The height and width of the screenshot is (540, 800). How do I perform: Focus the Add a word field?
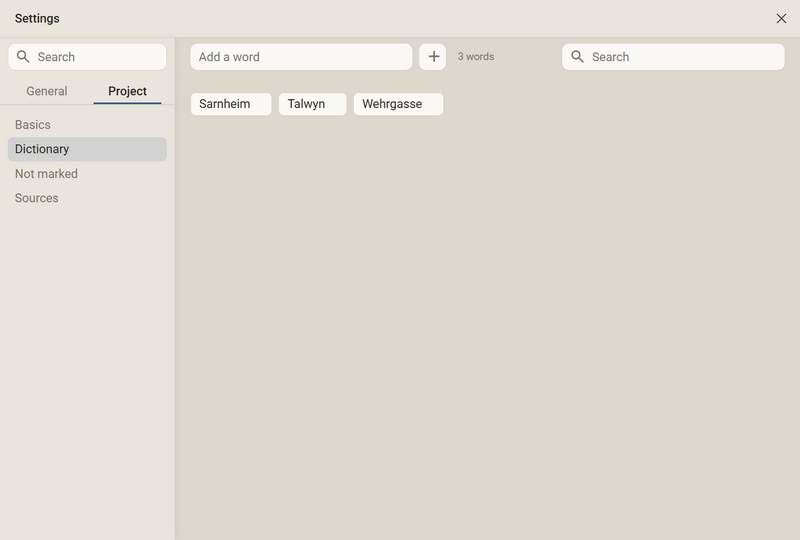point(301,57)
